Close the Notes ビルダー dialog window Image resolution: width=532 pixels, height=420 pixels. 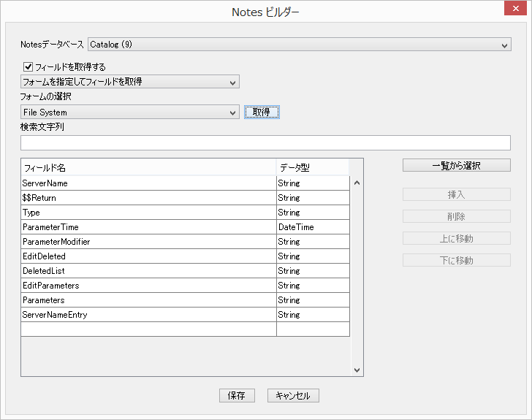[514, 11]
